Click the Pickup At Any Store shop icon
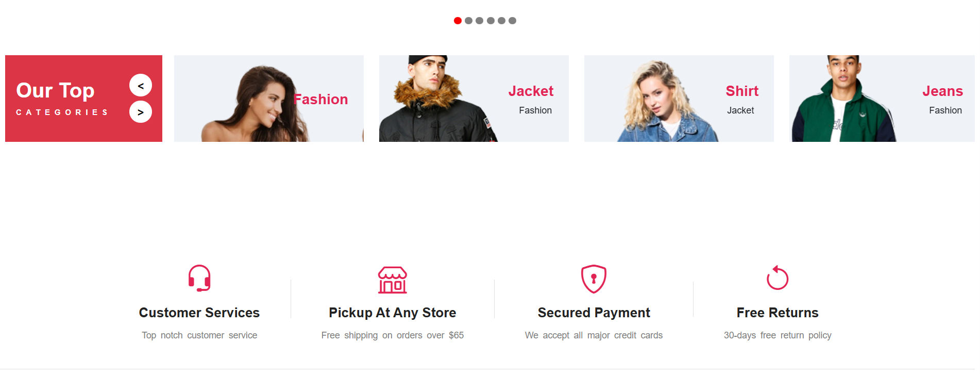This screenshot has width=980, height=374. [393, 280]
